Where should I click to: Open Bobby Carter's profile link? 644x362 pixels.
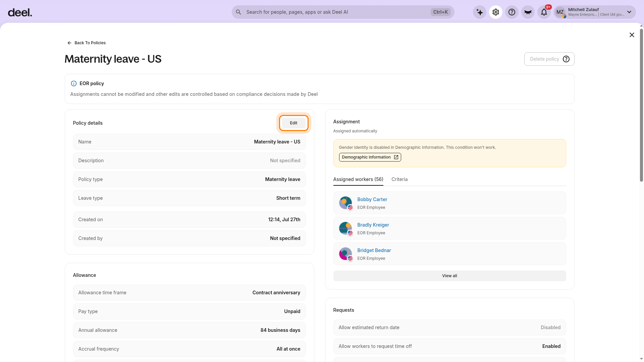point(372,199)
